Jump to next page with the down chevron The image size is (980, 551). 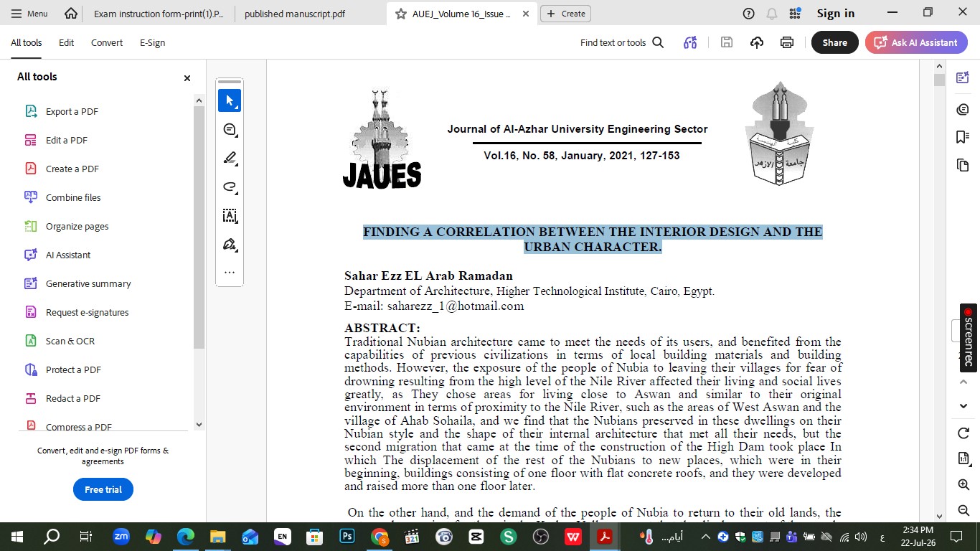963,406
